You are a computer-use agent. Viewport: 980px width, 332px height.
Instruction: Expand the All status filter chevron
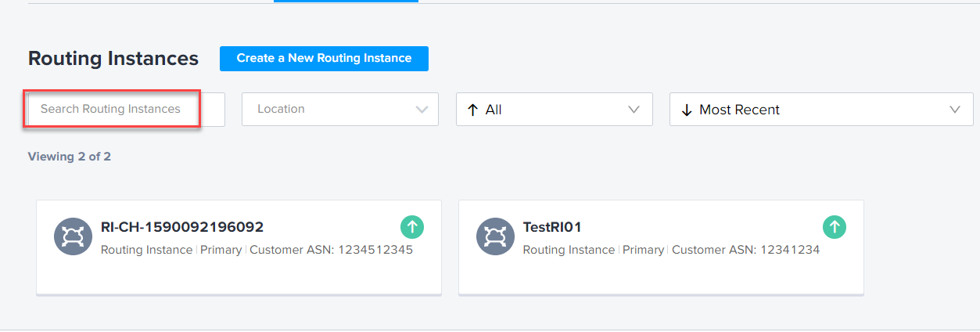[634, 110]
